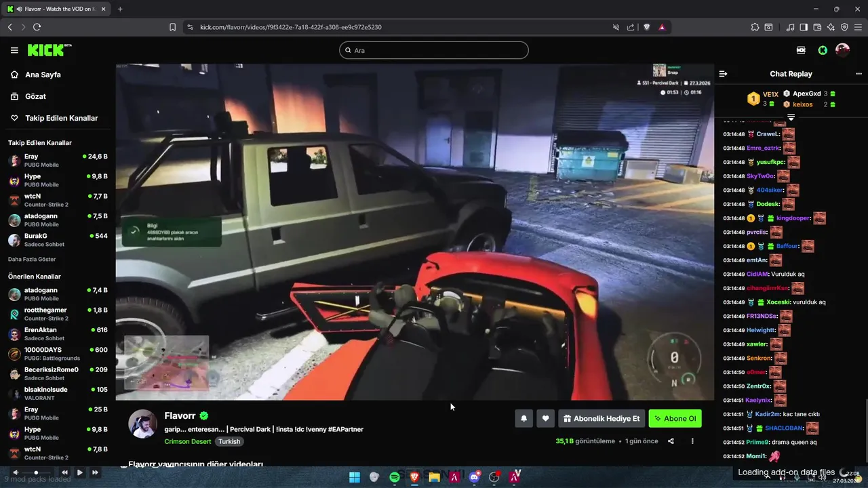Open the wtcN followed channel with 7,7 B viewers
The image size is (868, 488).
tap(58, 200)
